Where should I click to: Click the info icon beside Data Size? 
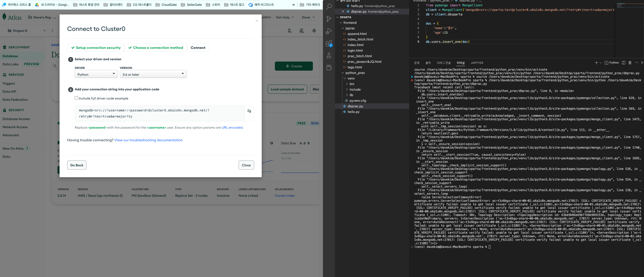tap(272, 143)
